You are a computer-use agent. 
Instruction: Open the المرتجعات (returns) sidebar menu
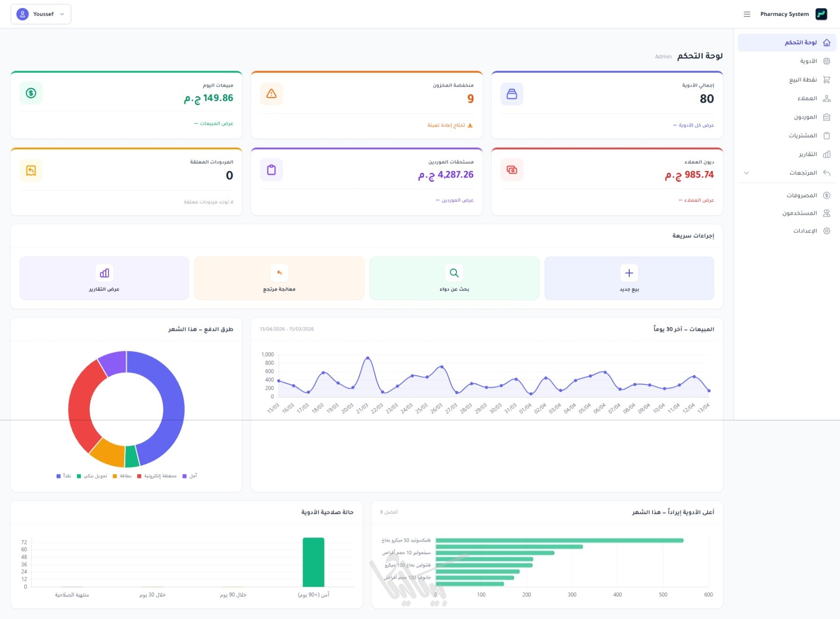coord(803,173)
